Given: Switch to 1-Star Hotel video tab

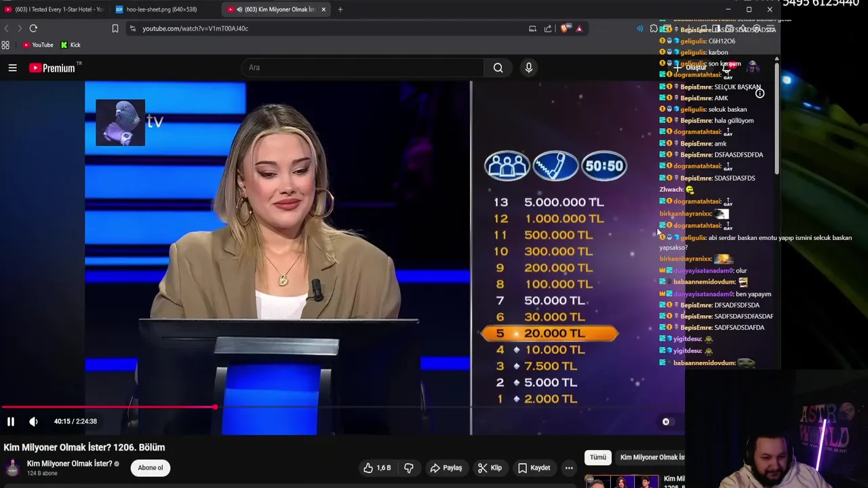Looking at the screenshot, I should coord(54,9).
